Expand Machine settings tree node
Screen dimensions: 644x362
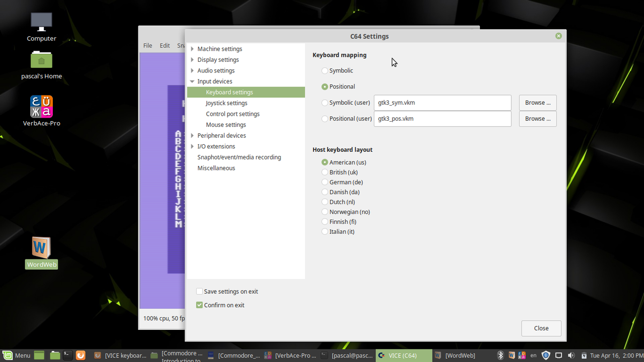click(x=192, y=49)
